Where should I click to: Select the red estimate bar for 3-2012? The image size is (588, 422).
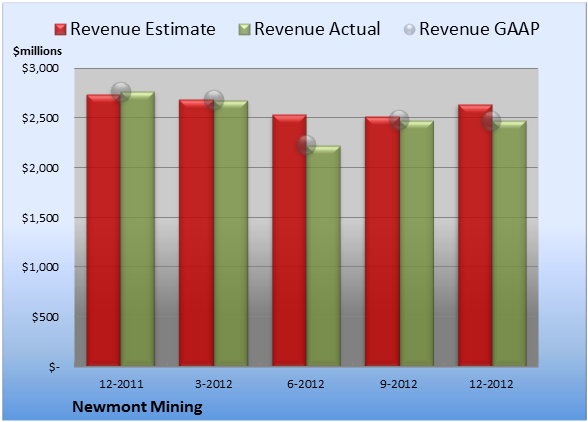[196, 233]
